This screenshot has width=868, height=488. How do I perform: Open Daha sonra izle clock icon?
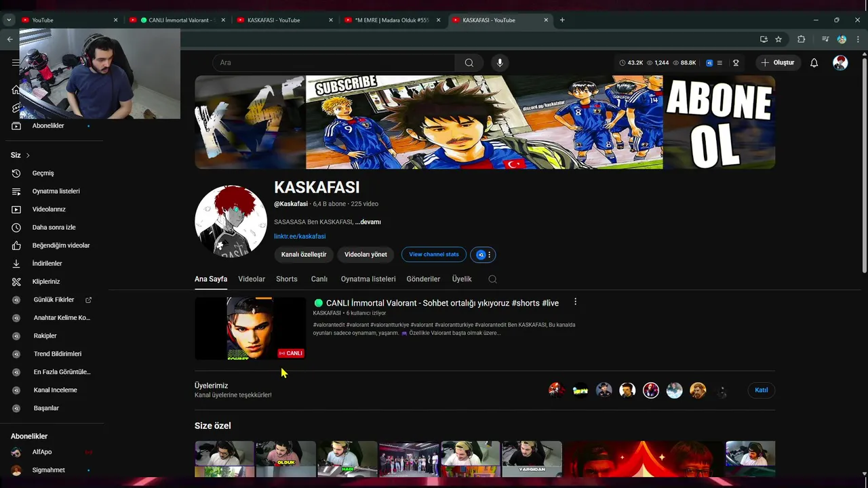click(x=16, y=228)
